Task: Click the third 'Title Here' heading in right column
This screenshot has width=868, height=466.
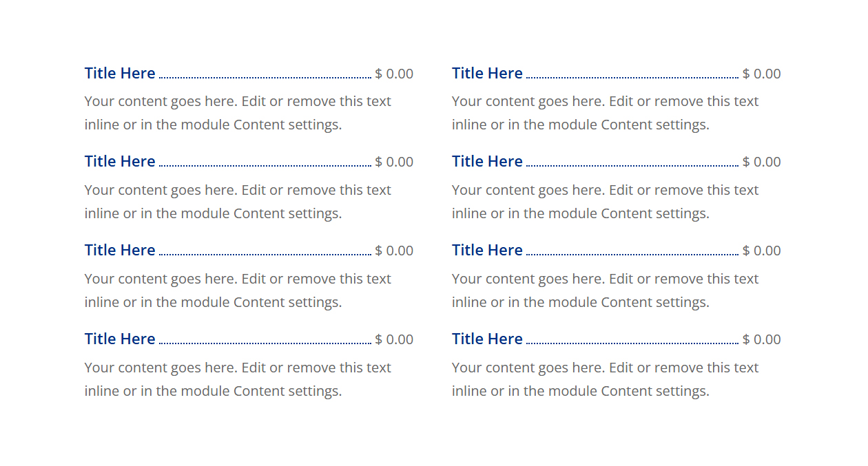Action: [487, 250]
